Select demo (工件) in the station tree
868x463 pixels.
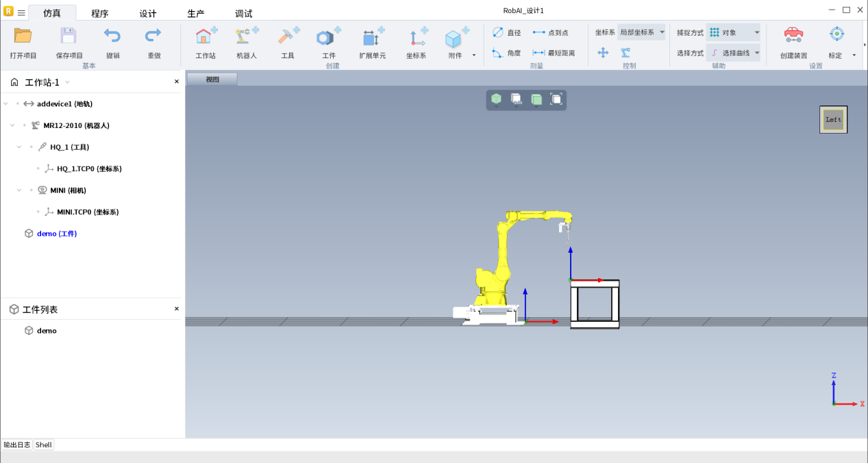[x=56, y=234]
